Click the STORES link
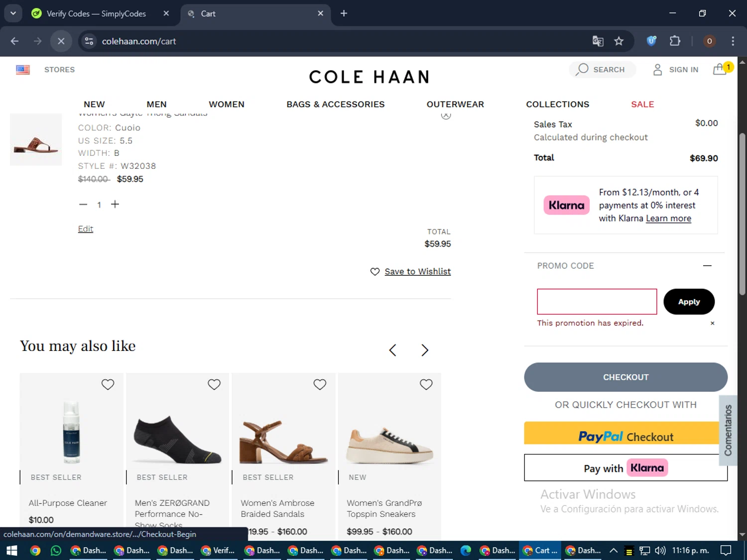Viewport: 747px width, 560px height. click(x=59, y=70)
